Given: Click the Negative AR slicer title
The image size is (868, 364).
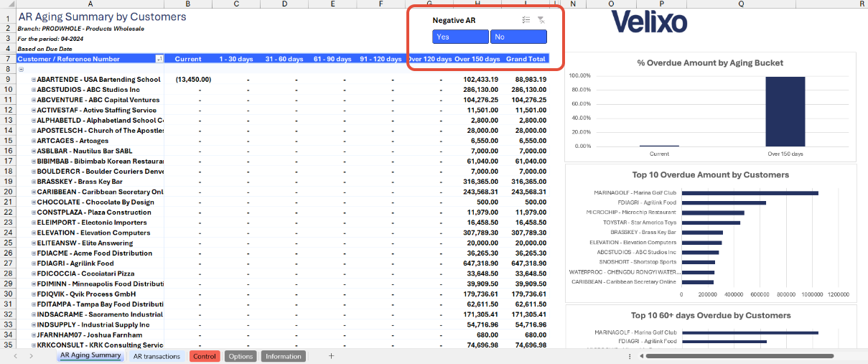Looking at the screenshot, I should (x=454, y=20).
